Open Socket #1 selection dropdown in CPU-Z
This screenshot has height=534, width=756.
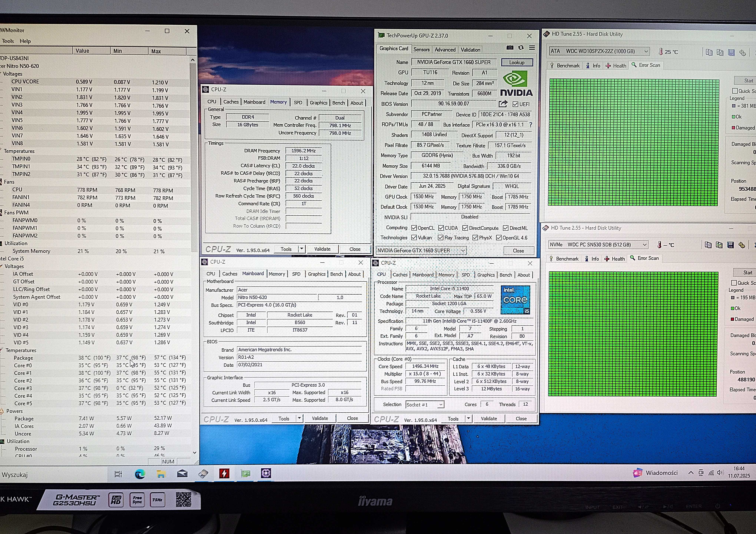[441, 405]
